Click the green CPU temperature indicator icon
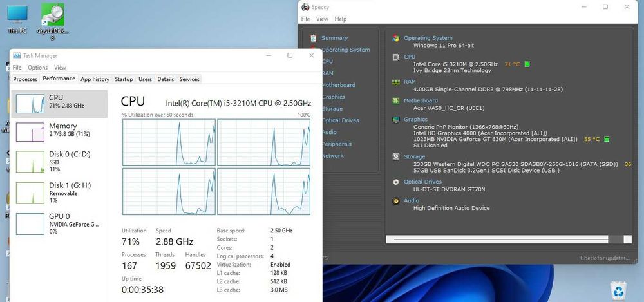The image size is (644, 302). click(x=527, y=64)
